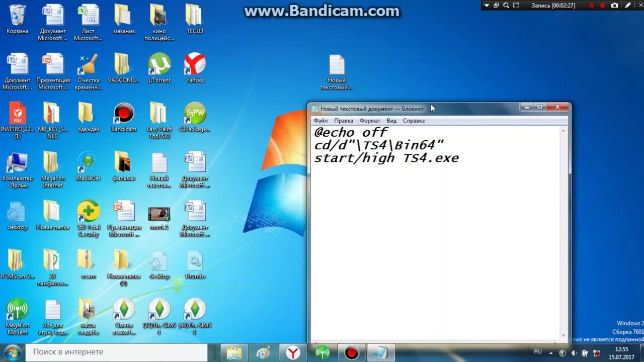The height and width of the screenshot is (362, 644).
Task: Select the 360 Total Security shortcut
Action: pos(88,219)
